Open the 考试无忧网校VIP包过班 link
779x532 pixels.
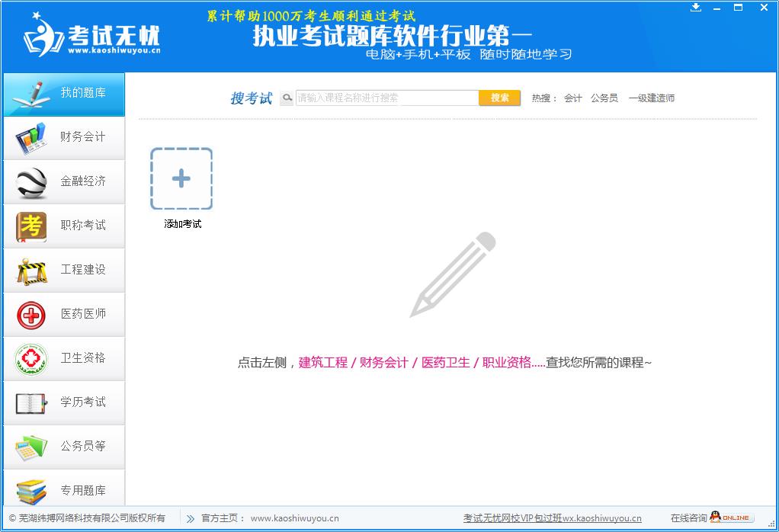coord(553,518)
